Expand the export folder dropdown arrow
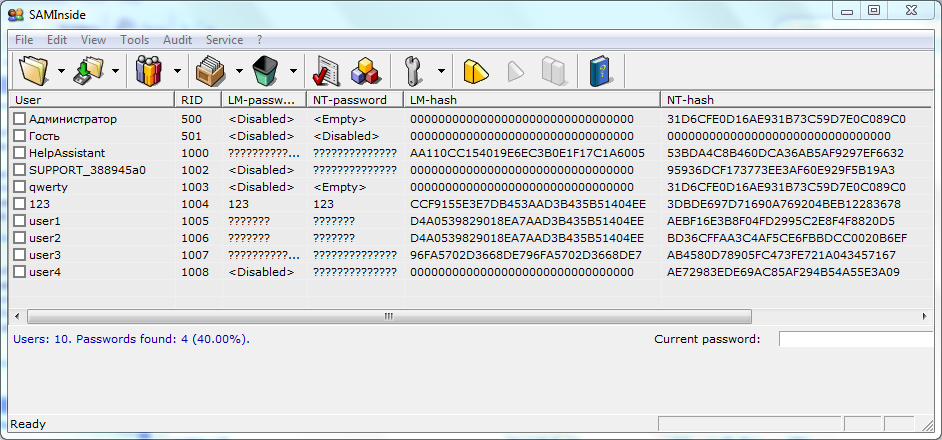 [115, 71]
